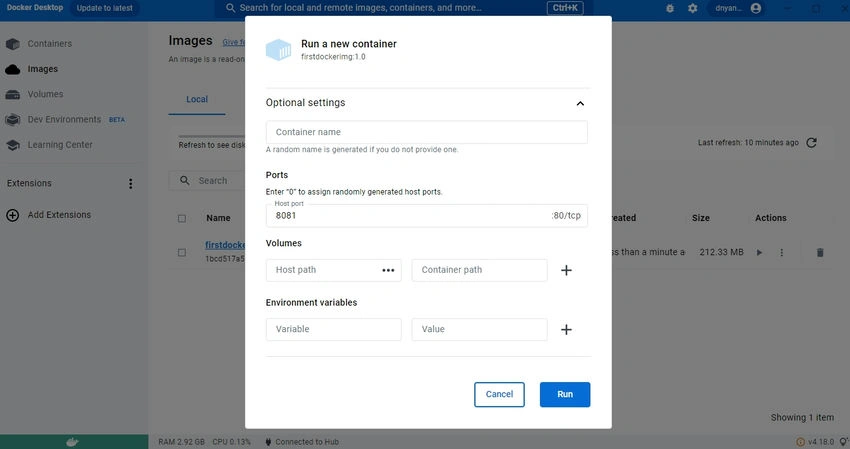Click the v4.18.0 version indicator
This screenshot has height=449, width=850.
tap(816, 442)
